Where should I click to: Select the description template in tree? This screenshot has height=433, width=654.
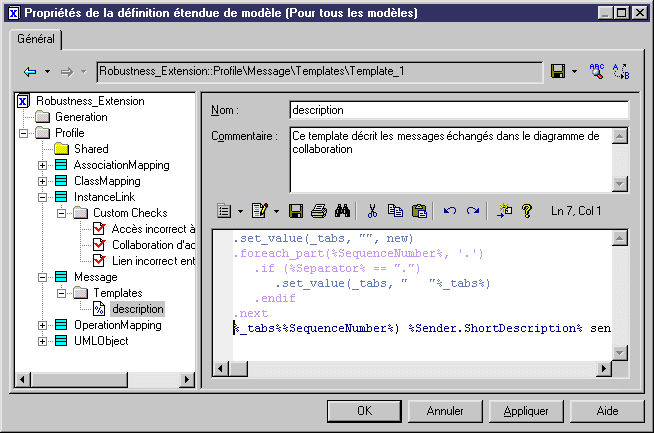(137, 309)
